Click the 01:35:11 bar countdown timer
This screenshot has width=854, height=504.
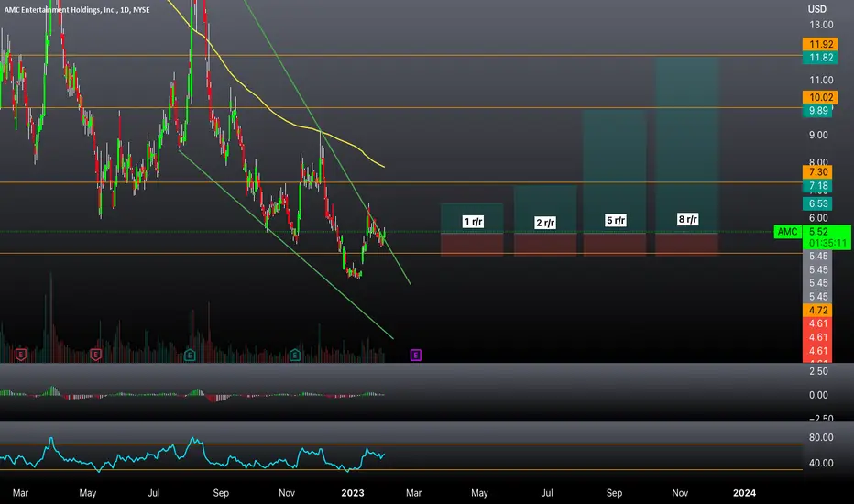tap(827, 243)
